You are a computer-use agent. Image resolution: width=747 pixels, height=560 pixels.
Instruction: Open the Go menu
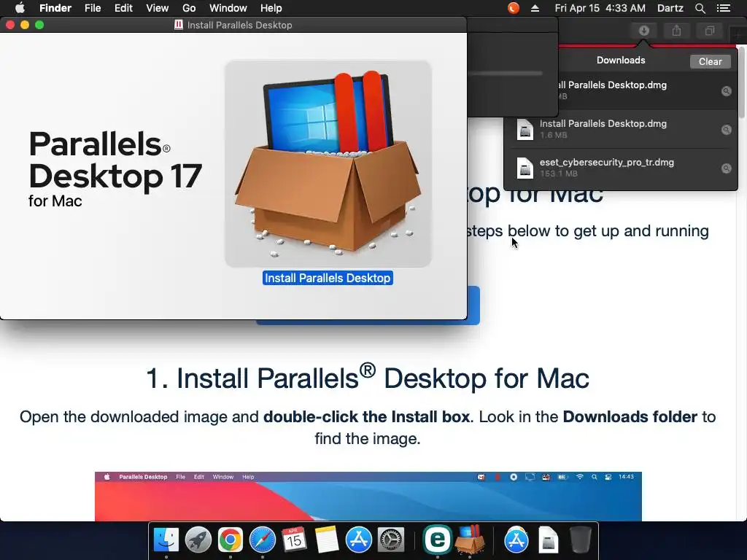coord(189,8)
